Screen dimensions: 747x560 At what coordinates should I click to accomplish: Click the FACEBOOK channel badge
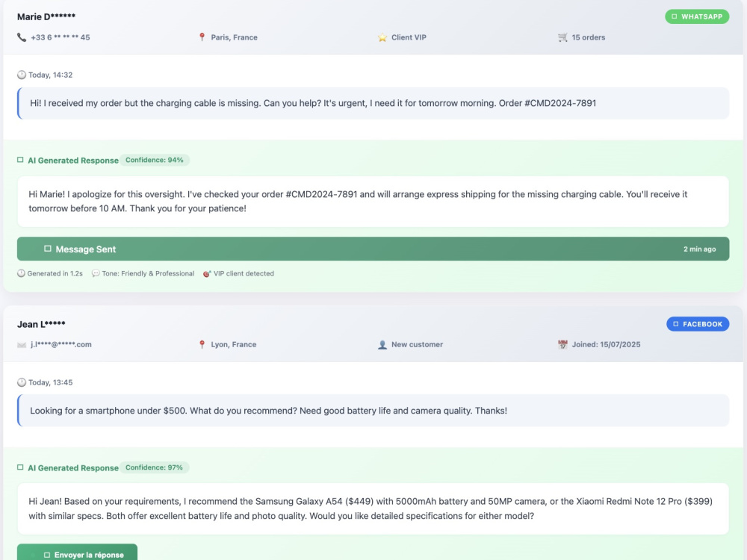(698, 324)
